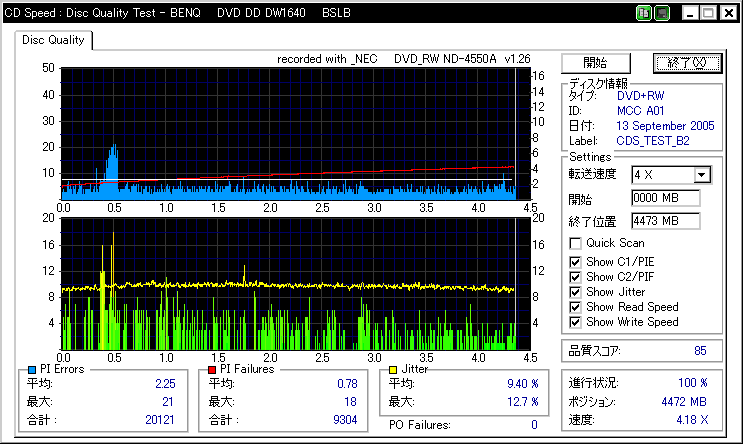
Task: Click the 開始 start position field
Action: 665,198
